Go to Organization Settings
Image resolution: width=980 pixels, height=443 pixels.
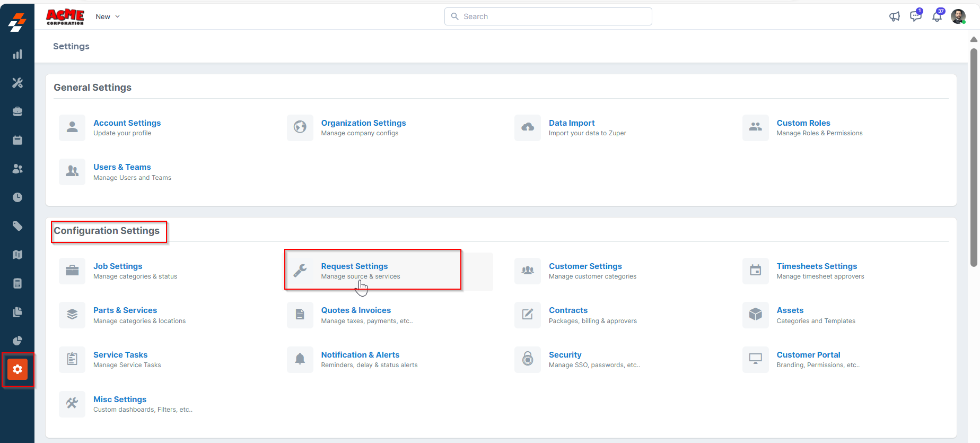point(363,123)
